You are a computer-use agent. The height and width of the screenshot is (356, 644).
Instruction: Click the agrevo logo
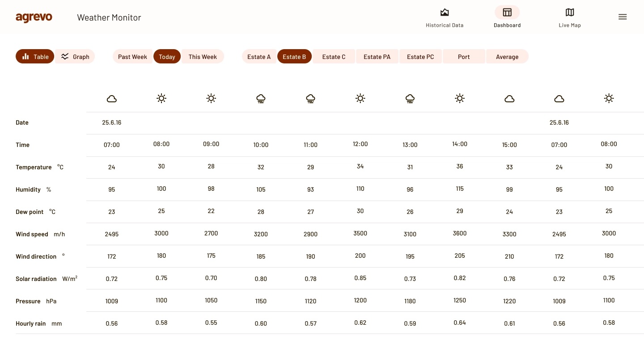click(34, 17)
